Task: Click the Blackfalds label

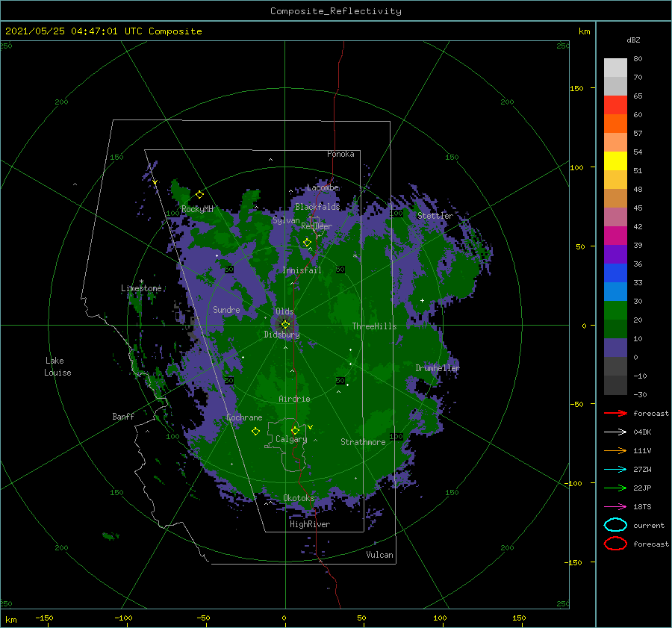Action: [317, 207]
